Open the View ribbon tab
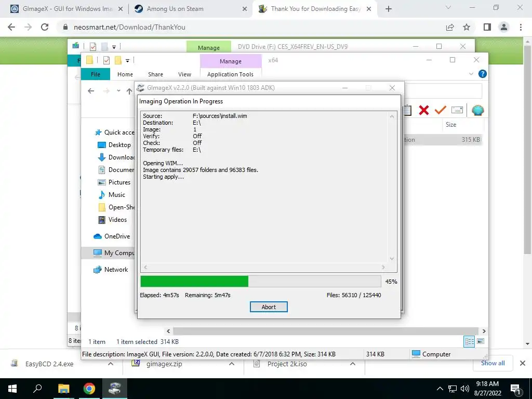This screenshot has height=399, width=532. point(184,74)
